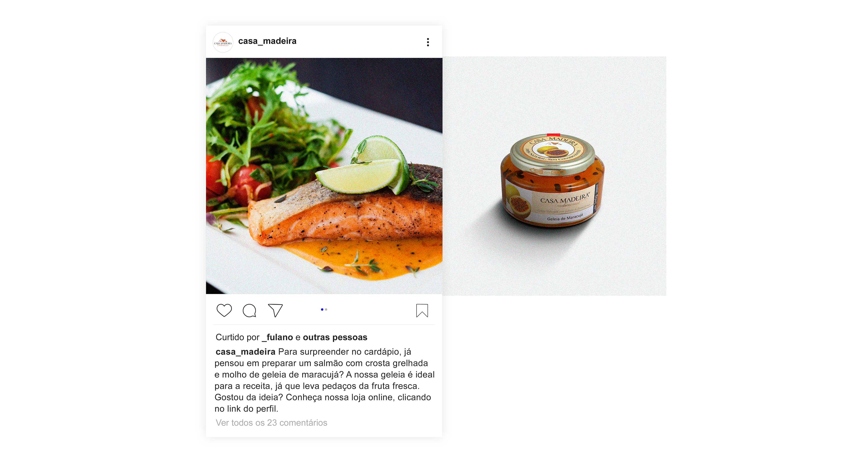Image resolution: width=868 pixels, height=463 pixels.
Task: Save the post with the bookmark icon
Action: [422, 310]
